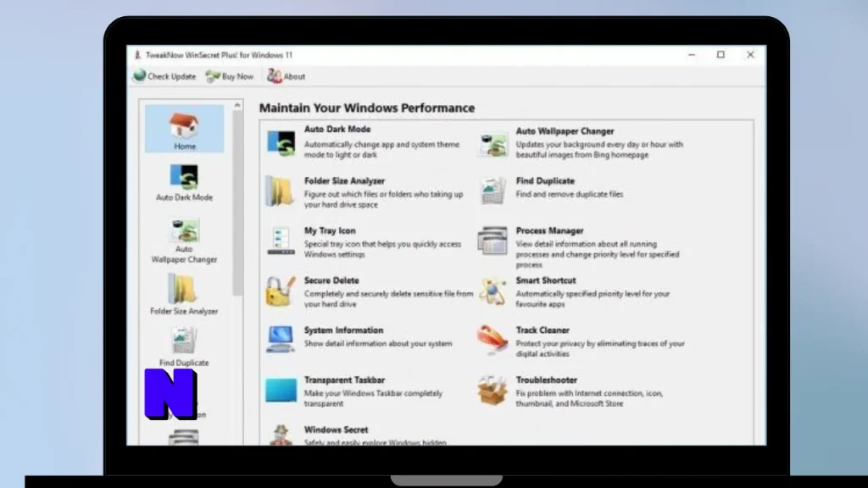This screenshot has width=868, height=488.
Task: Click "Find and remove duplicate files" description
Action: pyautogui.click(x=570, y=194)
